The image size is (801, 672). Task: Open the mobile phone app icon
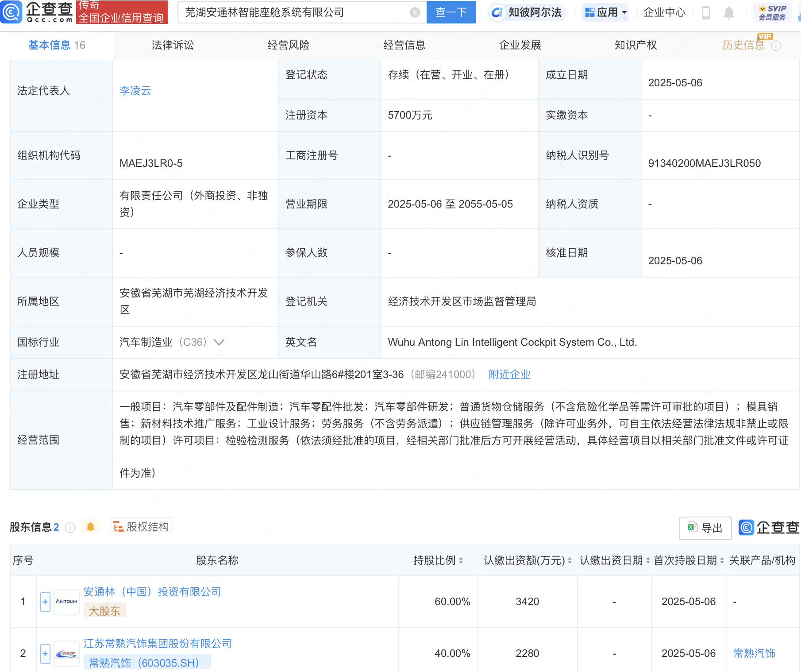tap(706, 13)
